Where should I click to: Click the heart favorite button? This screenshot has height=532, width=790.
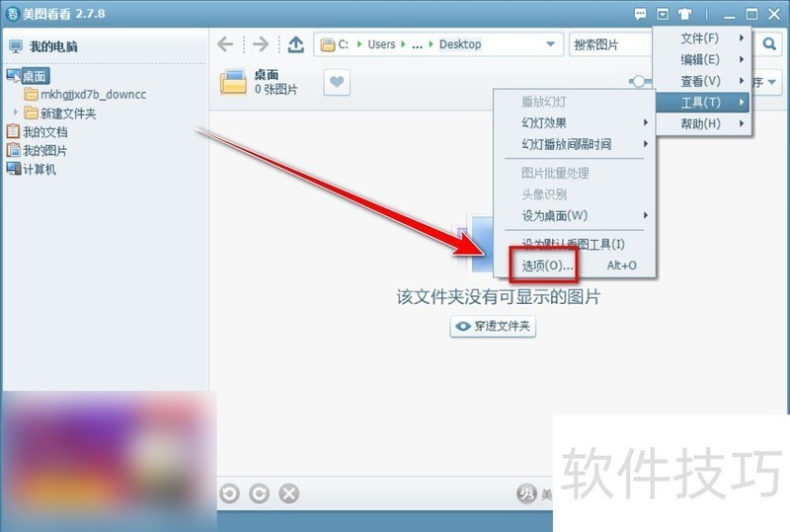click(x=337, y=82)
